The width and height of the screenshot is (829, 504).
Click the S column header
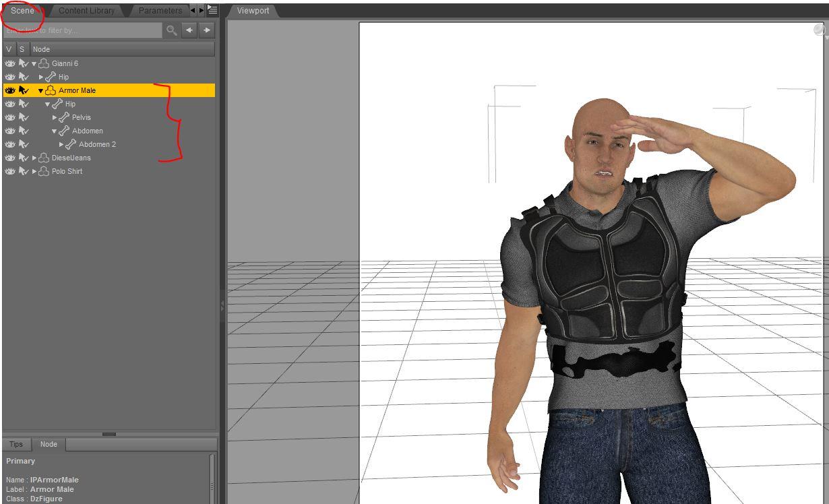point(22,49)
